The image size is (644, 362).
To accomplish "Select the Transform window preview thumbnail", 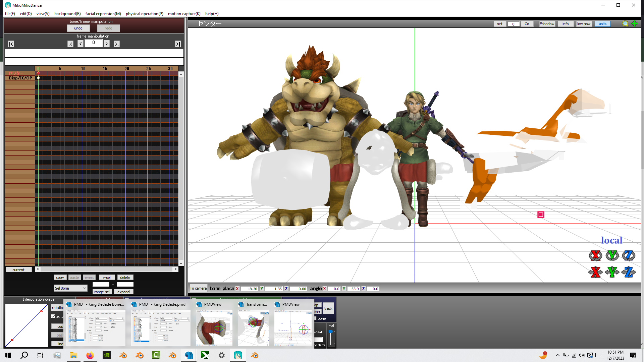I will point(253,323).
